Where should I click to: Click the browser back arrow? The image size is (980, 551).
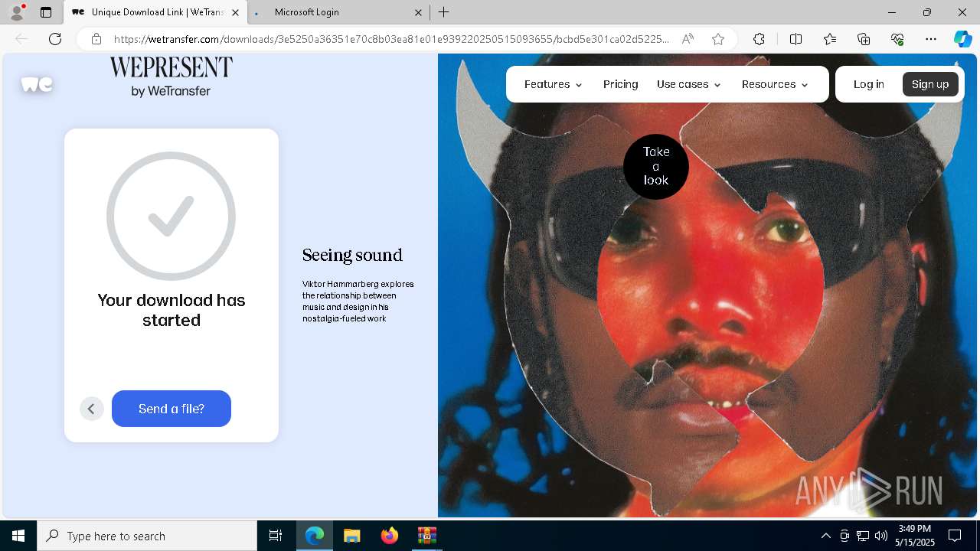pos(21,39)
